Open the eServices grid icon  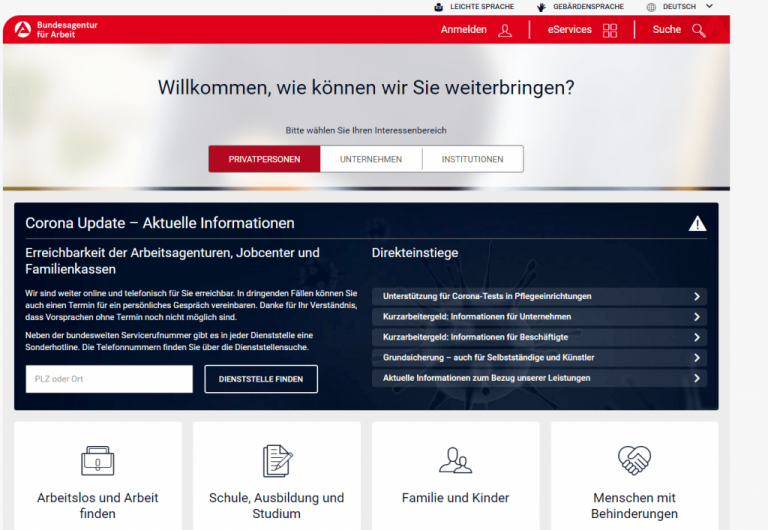point(610,30)
